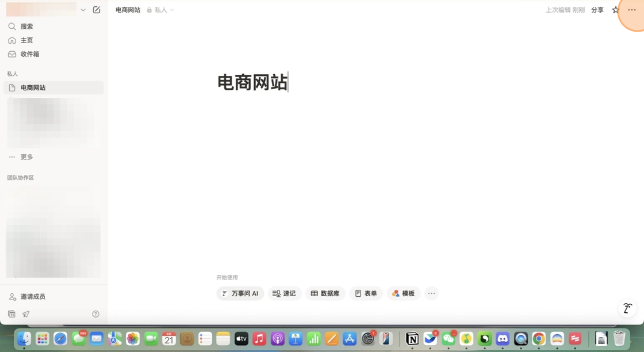Open QuickTime Player in the Dock
The width and height of the screenshot is (644, 352).
click(x=521, y=338)
